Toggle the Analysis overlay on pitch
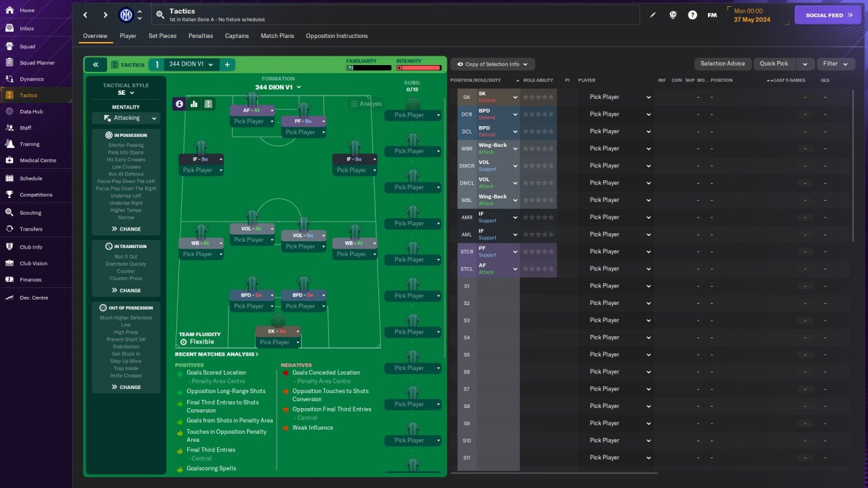868x488 pixels. 366,104
